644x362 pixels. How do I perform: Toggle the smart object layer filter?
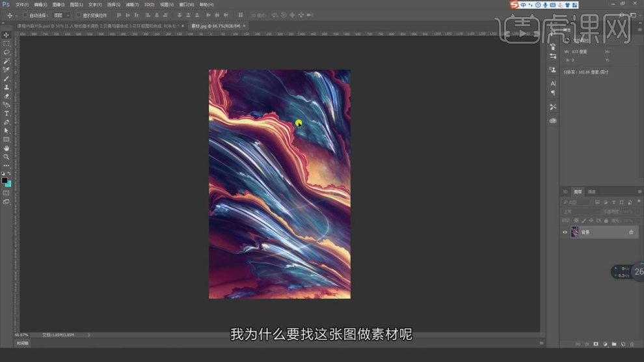[630, 202]
